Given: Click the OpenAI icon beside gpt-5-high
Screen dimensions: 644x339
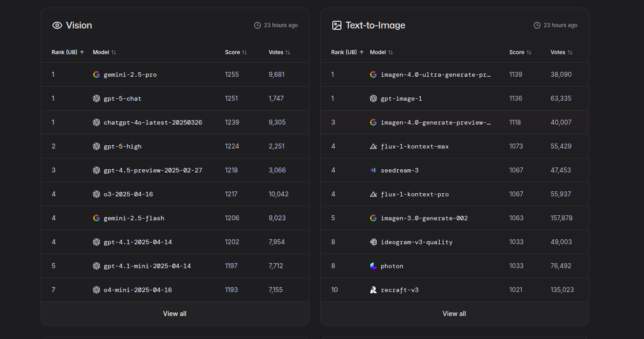Looking at the screenshot, I should pyautogui.click(x=97, y=146).
